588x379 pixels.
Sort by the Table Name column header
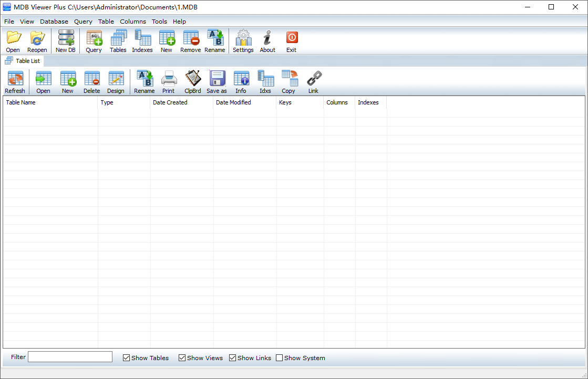(50, 102)
